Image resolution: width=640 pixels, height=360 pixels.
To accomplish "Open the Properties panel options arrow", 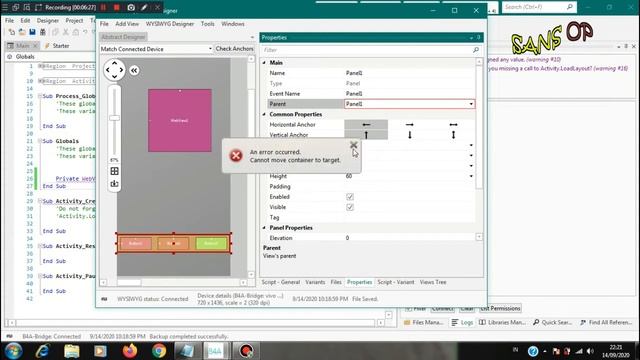I will click(471, 38).
